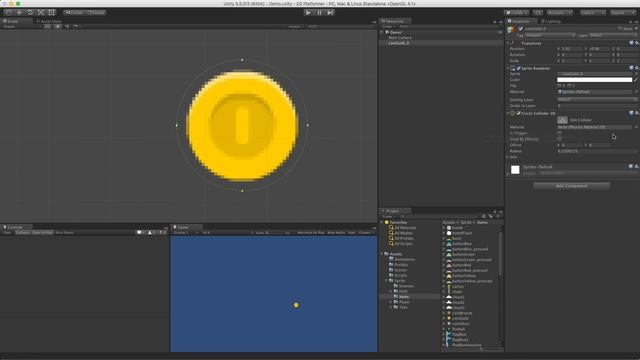The width and height of the screenshot is (640, 360).
Task: Toggle scene lighting icon in Scene toolbar
Action: tap(58, 27)
